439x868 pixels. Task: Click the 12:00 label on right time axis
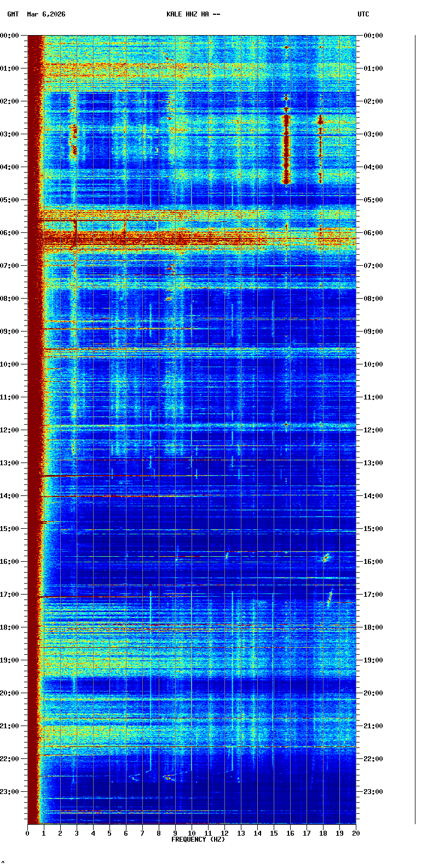click(x=373, y=430)
